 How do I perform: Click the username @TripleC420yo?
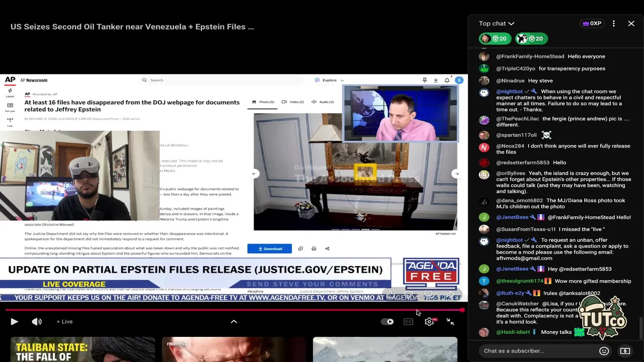(x=516, y=68)
